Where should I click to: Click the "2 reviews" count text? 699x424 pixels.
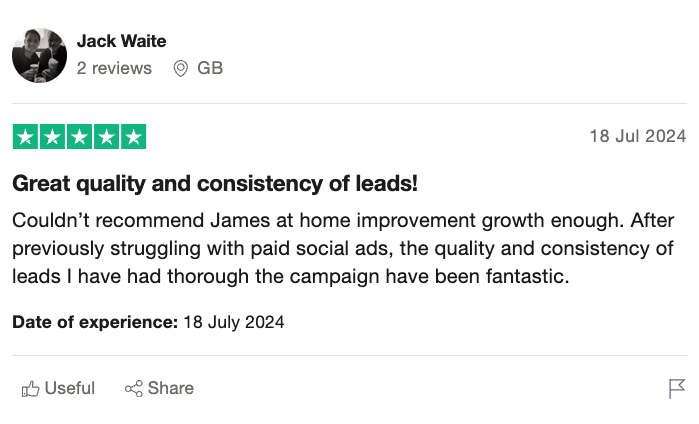tap(114, 68)
